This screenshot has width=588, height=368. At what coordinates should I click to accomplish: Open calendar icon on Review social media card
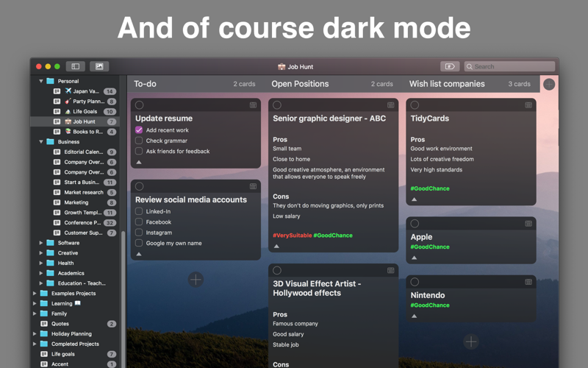pyautogui.click(x=253, y=186)
